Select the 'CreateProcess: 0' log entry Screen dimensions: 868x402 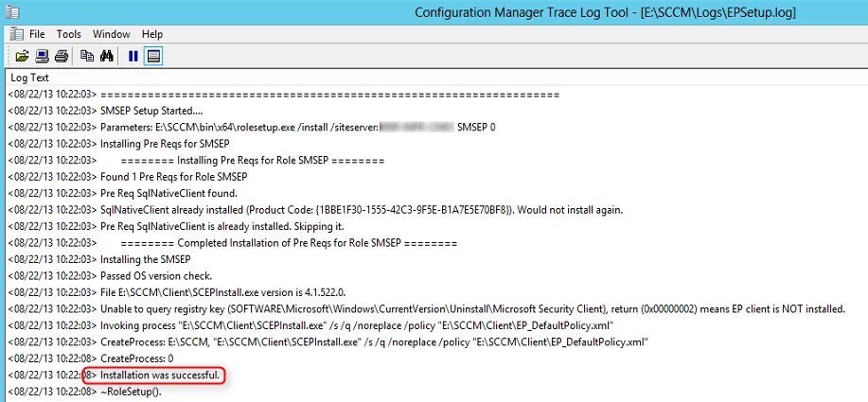pyautogui.click(x=434, y=358)
